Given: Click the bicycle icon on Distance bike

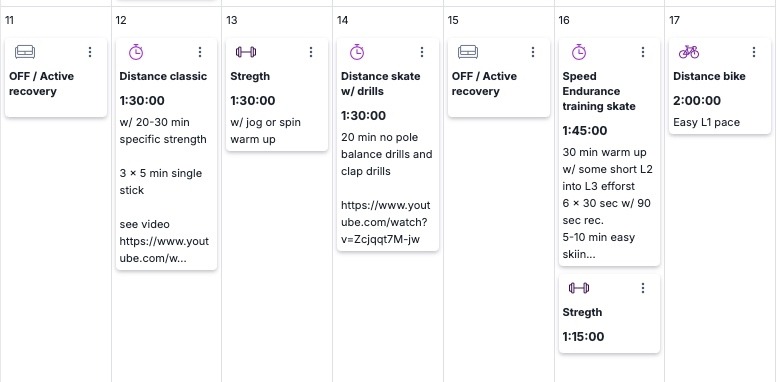Looking at the screenshot, I should [689, 52].
